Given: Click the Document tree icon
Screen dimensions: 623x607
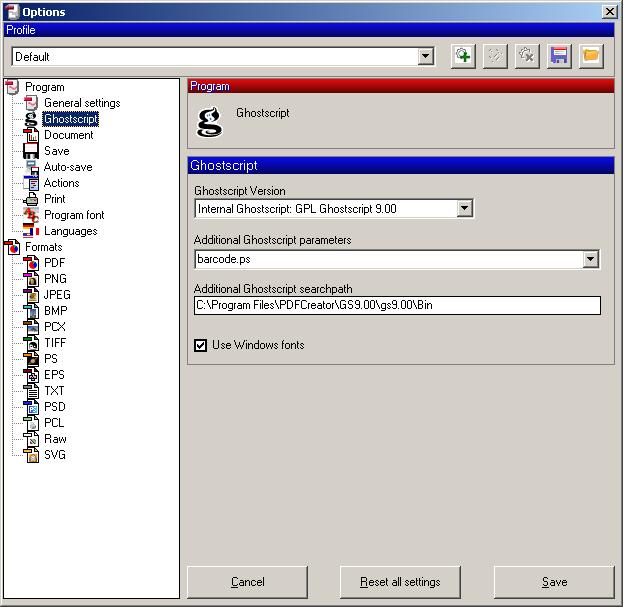Looking at the screenshot, I should pos(31,135).
